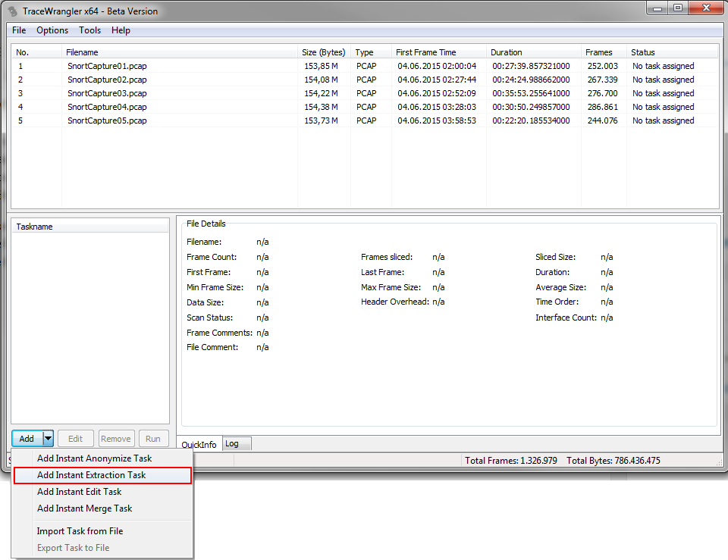
Task: Click frames value 276.700
Action: (x=603, y=93)
